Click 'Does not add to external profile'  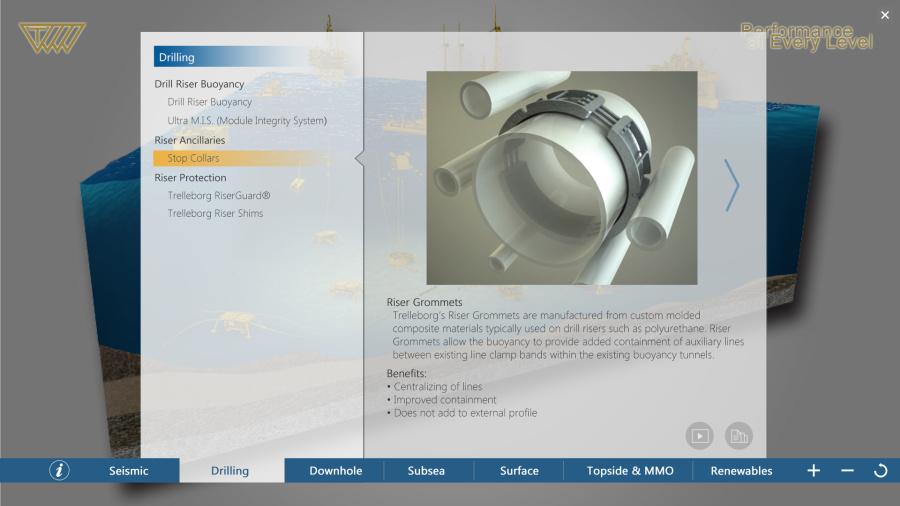tap(465, 413)
